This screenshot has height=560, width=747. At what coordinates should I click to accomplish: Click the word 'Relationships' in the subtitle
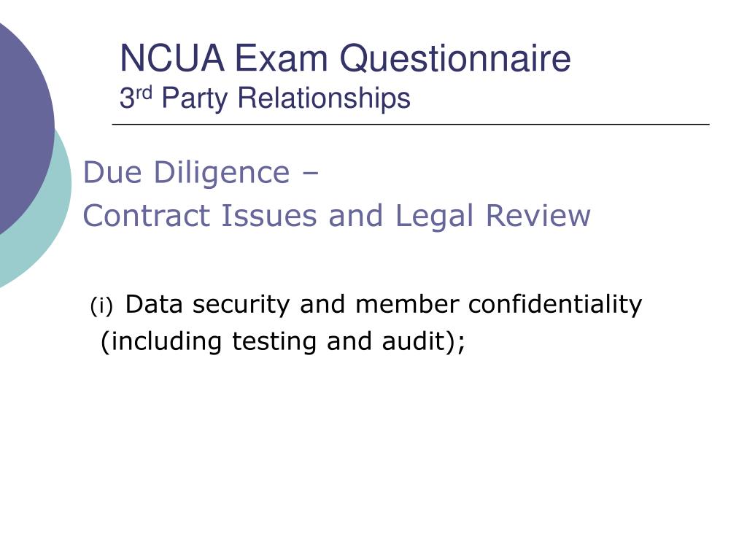coord(324,98)
